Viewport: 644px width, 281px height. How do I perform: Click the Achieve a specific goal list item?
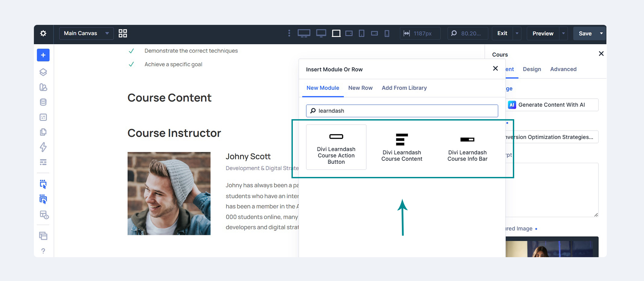[173, 64]
